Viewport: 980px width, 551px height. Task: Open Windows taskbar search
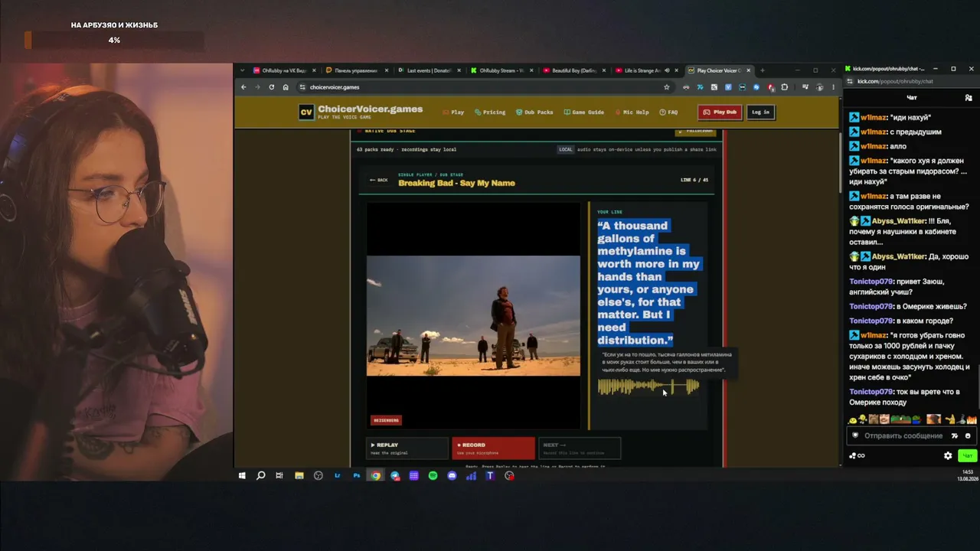coord(261,475)
